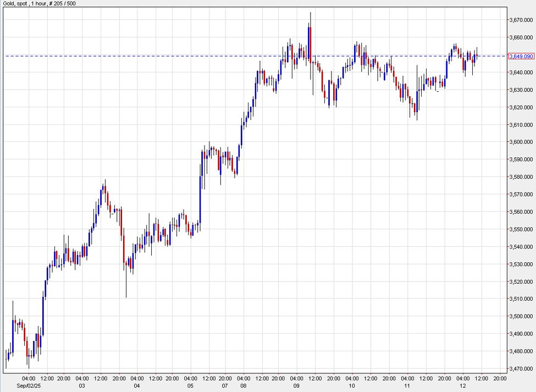Click the 3,550.000 price axis label

[x=521, y=229]
